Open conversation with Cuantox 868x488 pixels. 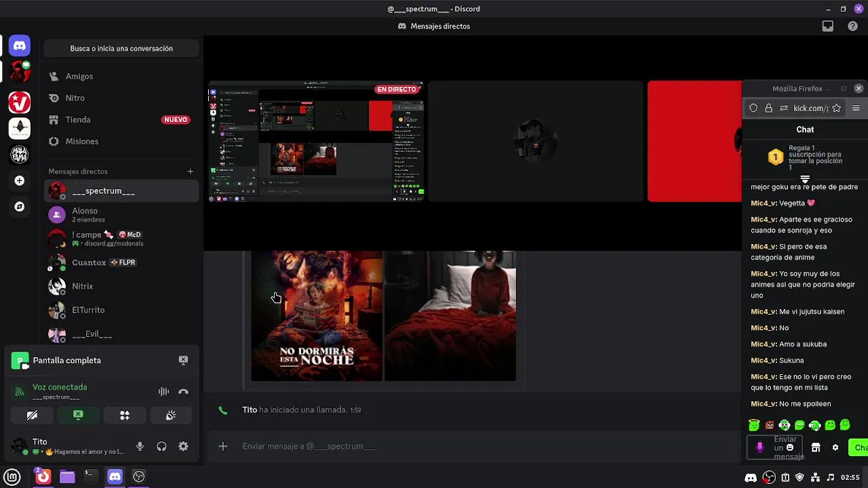tap(121, 262)
